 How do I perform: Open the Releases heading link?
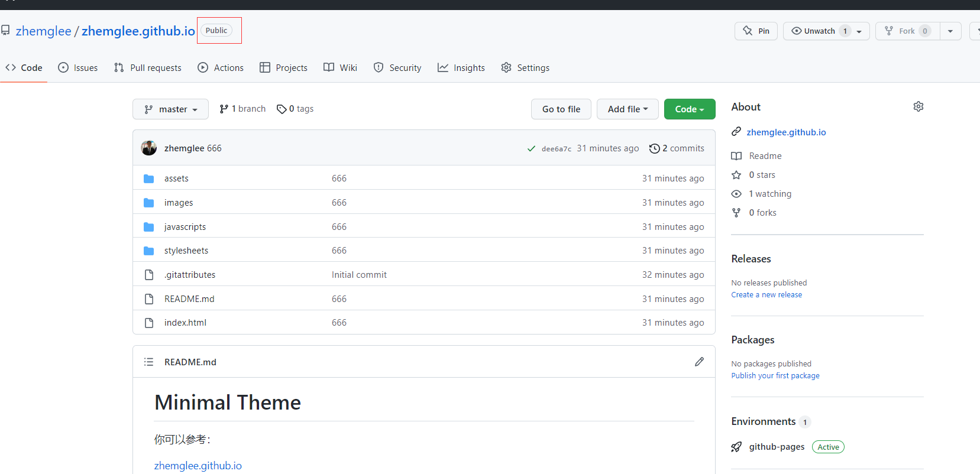751,259
